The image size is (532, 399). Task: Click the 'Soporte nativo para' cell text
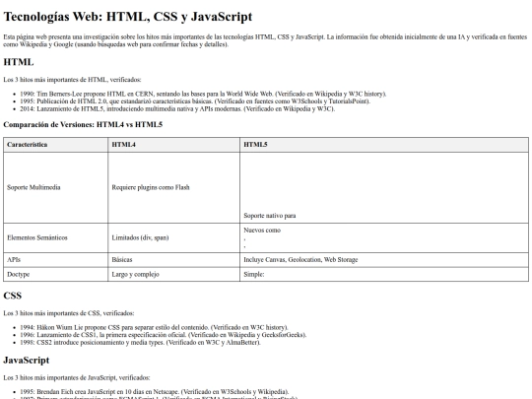(x=270, y=216)
